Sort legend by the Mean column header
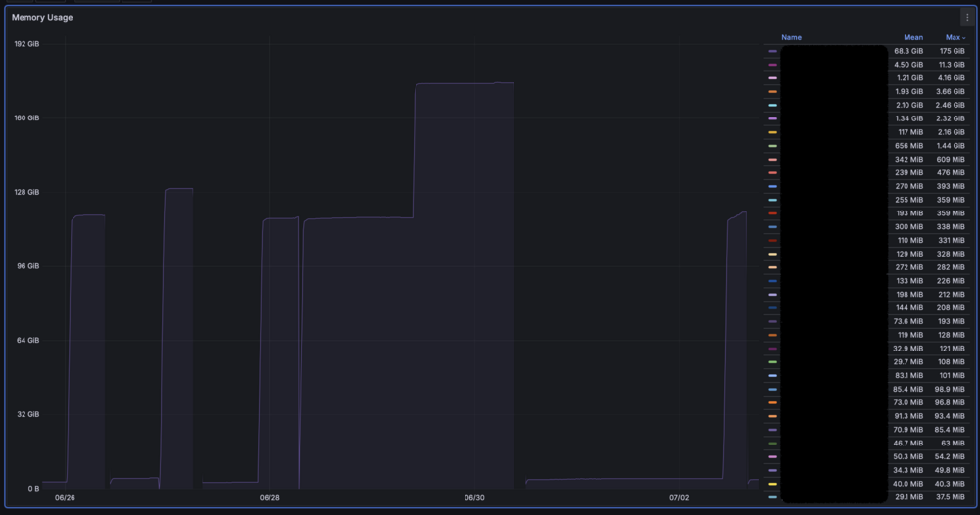The height and width of the screenshot is (515, 980). tap(913, 37)
